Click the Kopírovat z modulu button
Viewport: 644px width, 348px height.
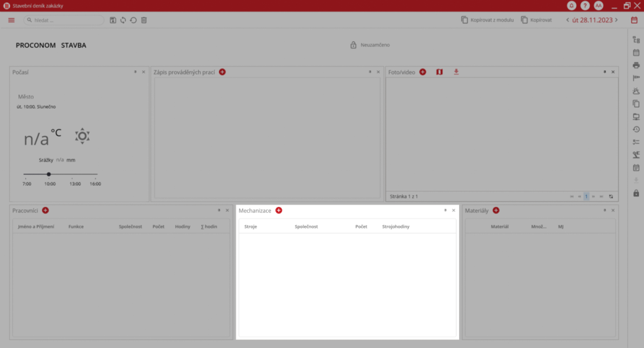click(487, 20)
